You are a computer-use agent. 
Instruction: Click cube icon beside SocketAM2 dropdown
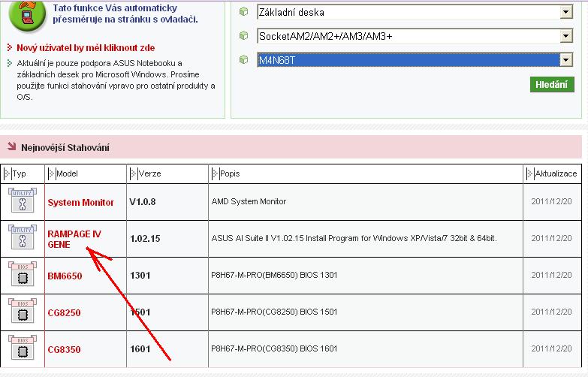point(244,35)
